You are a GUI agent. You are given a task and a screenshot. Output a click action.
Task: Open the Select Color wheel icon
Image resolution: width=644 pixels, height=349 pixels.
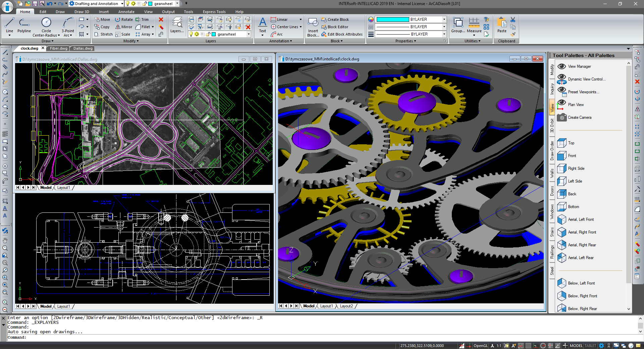coord(371,19)
